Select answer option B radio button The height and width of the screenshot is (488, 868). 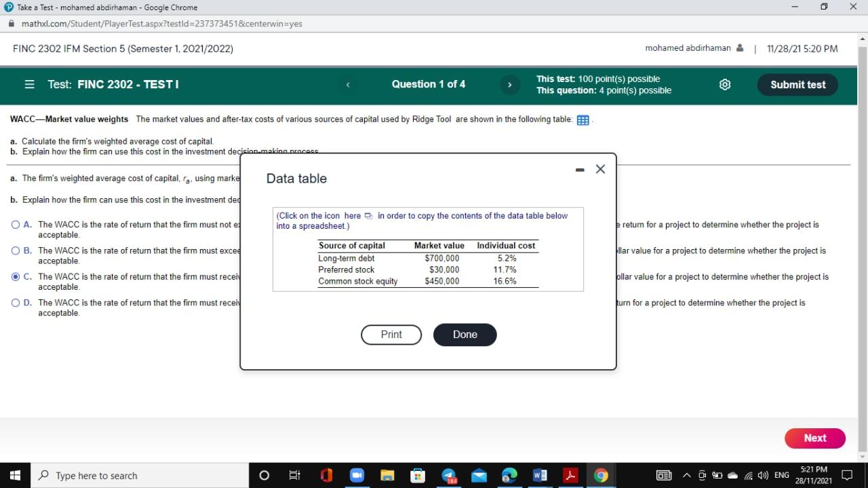coord(16,250)
